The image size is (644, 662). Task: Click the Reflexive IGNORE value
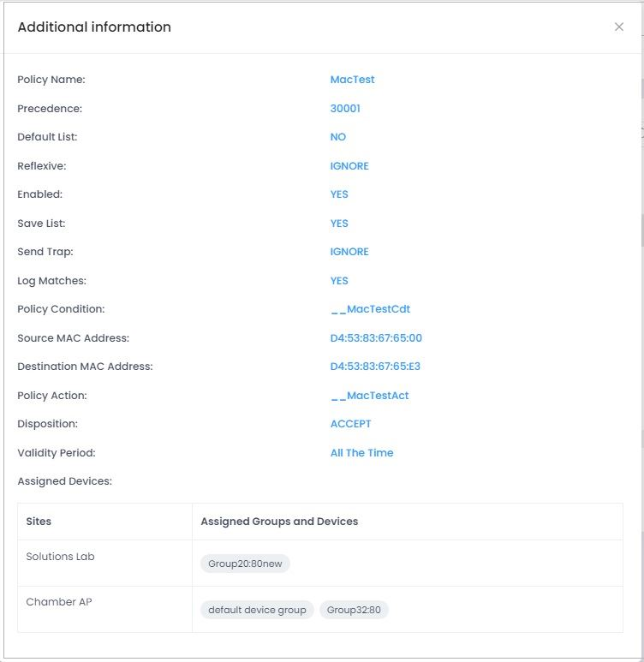pos(349,166)
